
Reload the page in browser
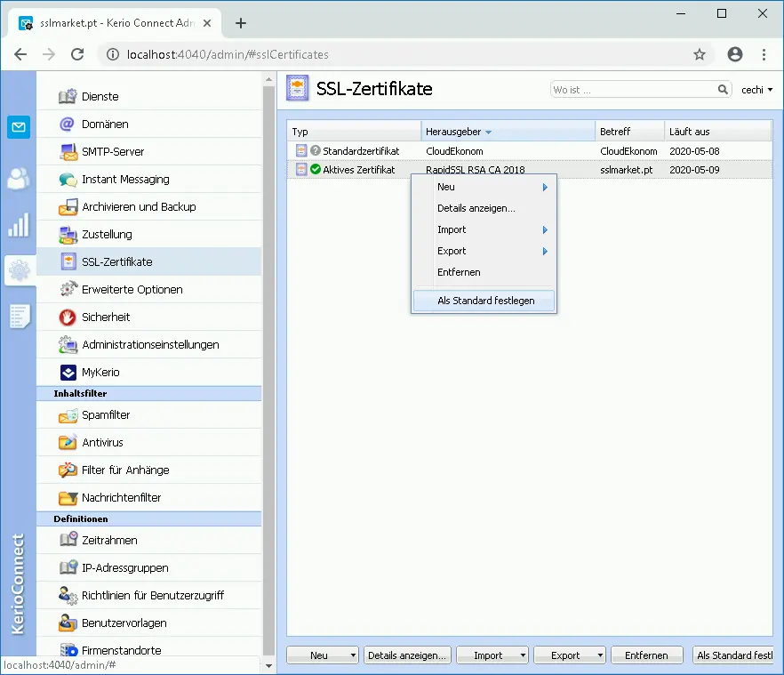[x=77, y=54]
